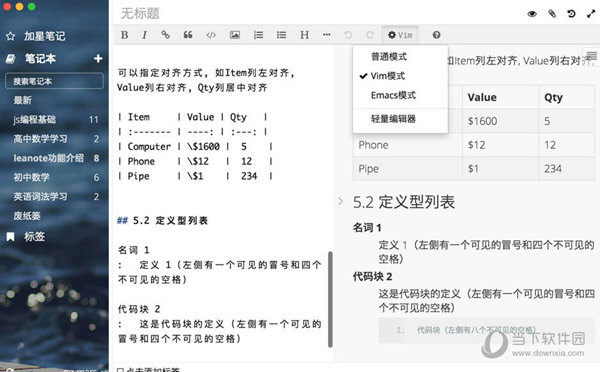Viewport: 600px width, 372px height.
Task: Insert heading with the H icon
Action: 304,35
